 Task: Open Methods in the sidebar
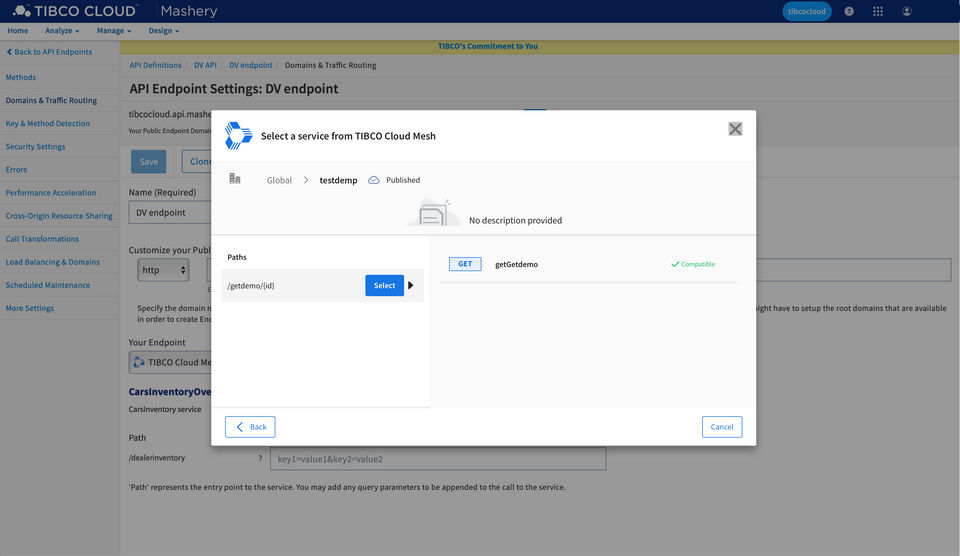coord(21,77)
